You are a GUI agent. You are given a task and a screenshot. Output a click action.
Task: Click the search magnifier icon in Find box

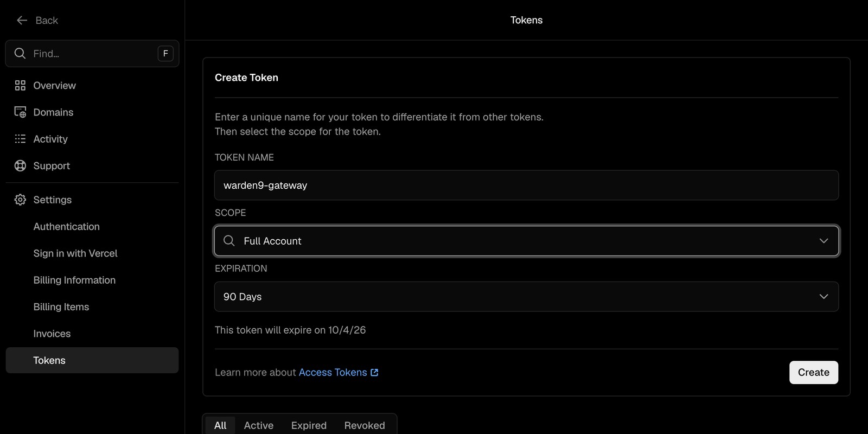pyautogui.click(x=20, y=53)
